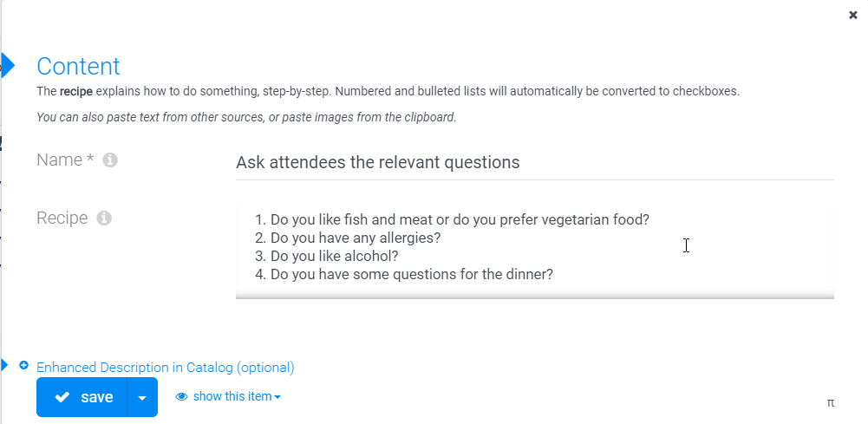Screen dimensions: 868x424
Task: Click the info icon beside Recipe
Action: pyautogui.click(x=104, y=219)
